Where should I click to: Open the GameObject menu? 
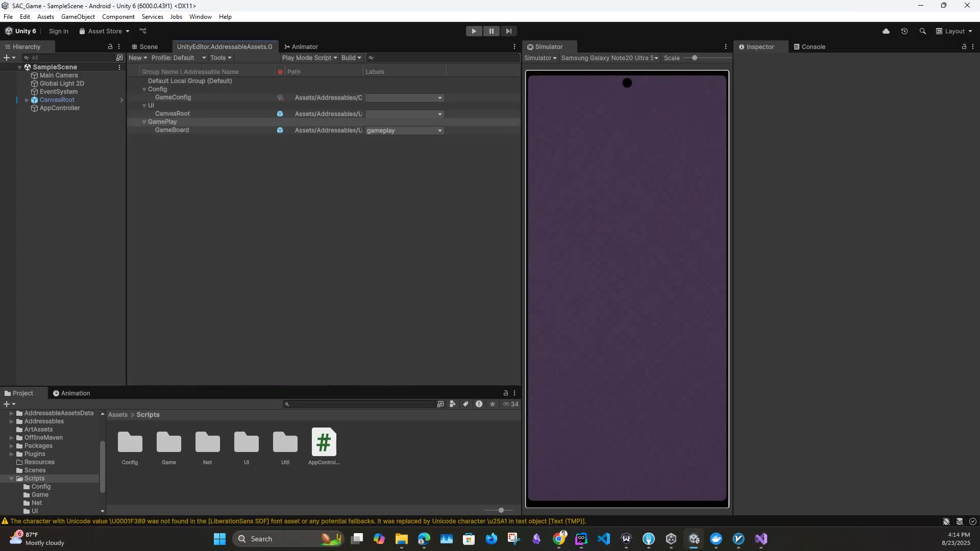pos(78,17)
